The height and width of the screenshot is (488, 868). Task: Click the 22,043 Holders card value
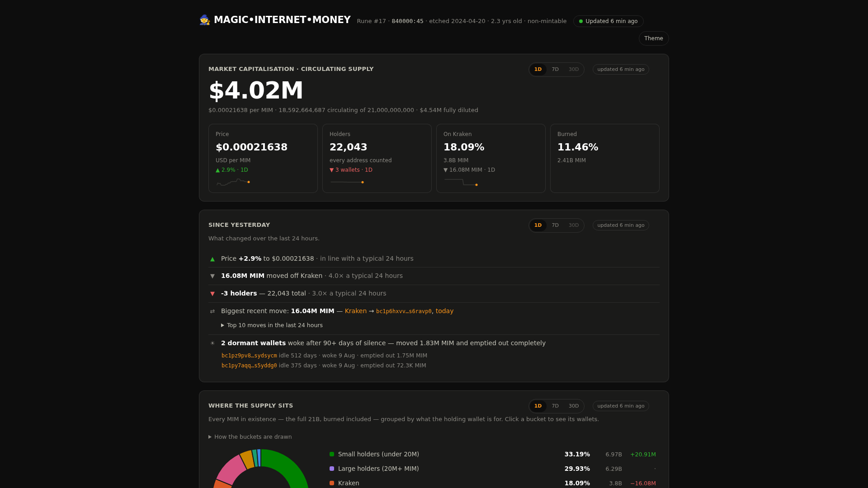pos(348,147)
